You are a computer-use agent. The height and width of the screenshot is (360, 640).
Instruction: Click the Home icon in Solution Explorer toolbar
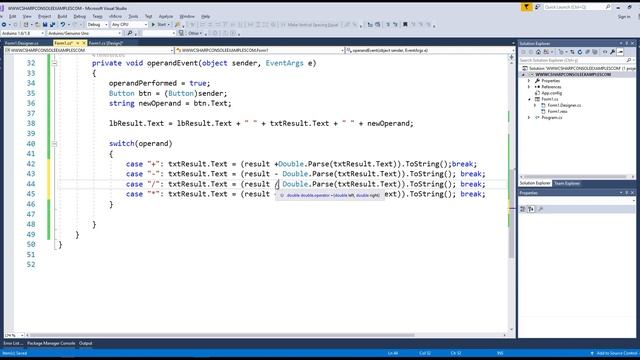[x=538, y=52]
